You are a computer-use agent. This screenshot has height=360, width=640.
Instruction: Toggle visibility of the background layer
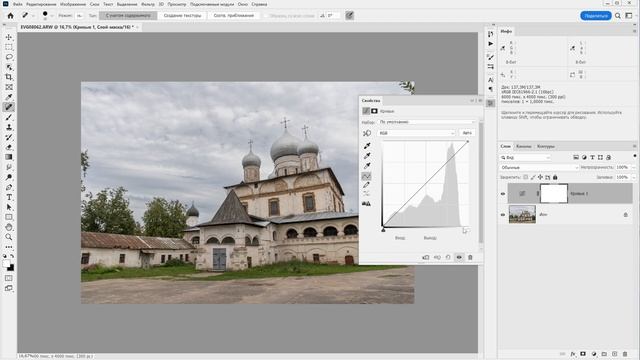(503, 215)
